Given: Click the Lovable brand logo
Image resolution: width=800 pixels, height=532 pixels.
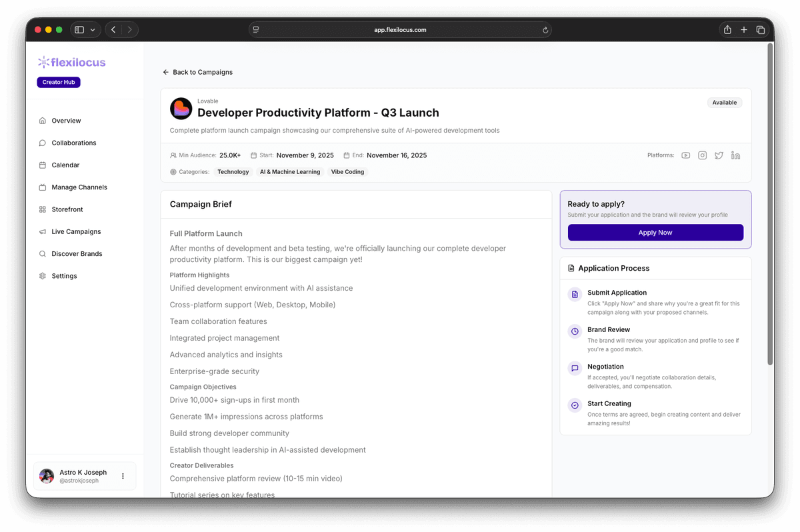Looking at the screenshot, I should [181, 109].
